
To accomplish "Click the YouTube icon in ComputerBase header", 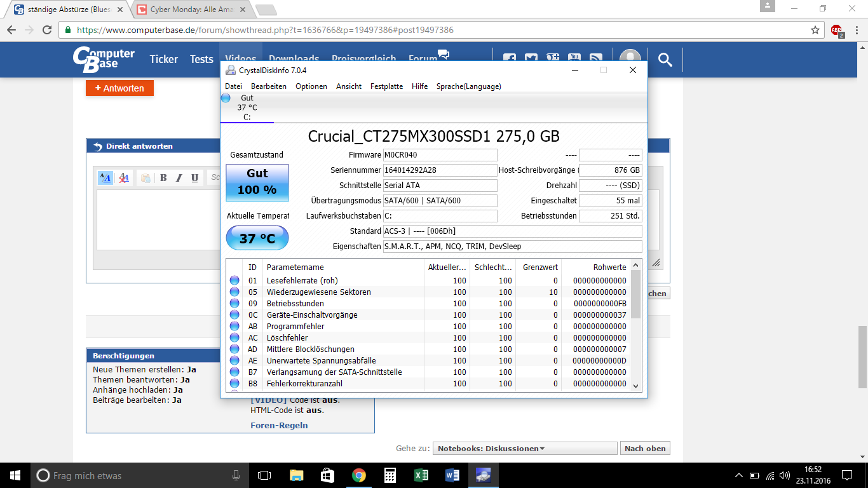I will click(x=574, y=59).
